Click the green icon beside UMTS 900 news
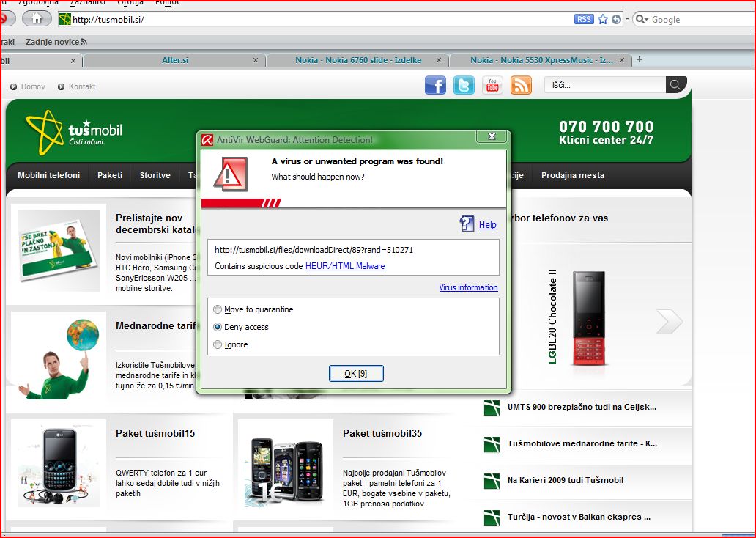The height and width of the screenshot is (538, 756). 492,408
